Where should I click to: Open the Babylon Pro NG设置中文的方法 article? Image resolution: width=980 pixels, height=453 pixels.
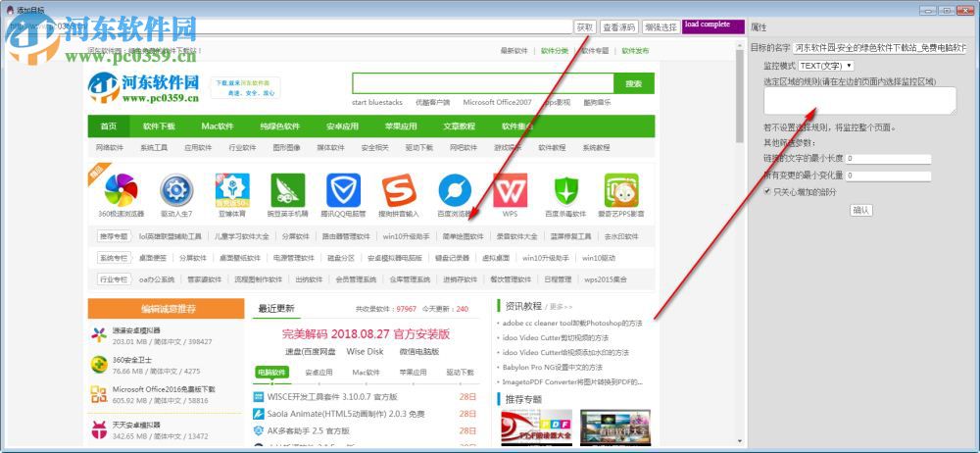coord(553,368)
